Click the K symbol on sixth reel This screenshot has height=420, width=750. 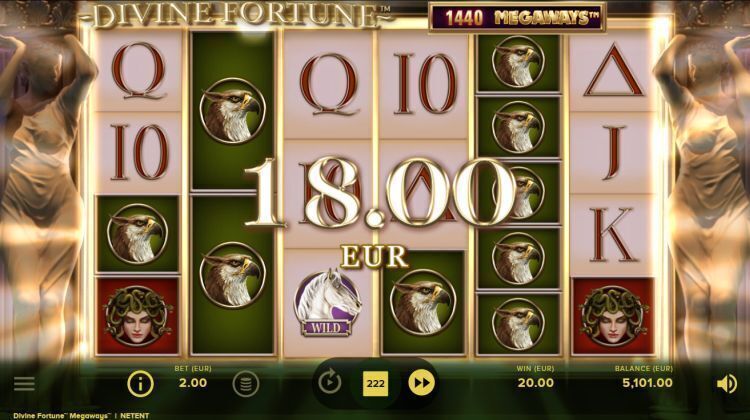(613, 235)
